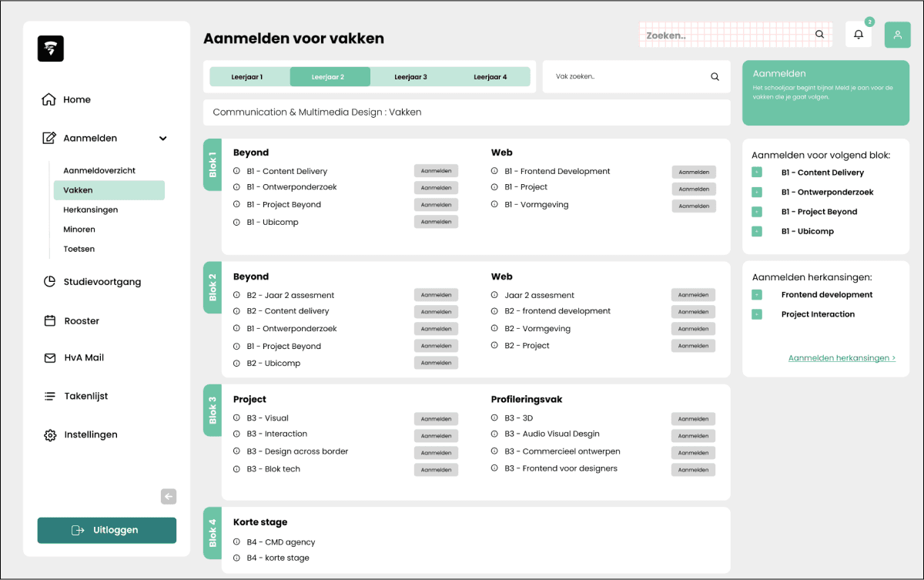Viewport: 924px width, 580px height.
Task: Open the notifications bell
Action: (x=859, y=35)
